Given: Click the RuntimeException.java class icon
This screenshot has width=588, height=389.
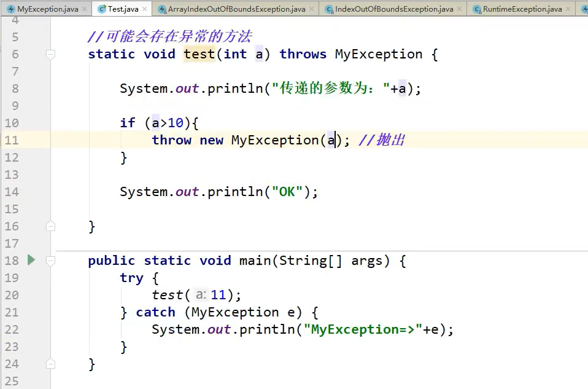Looking at the screenshot, I should (477, 9).
